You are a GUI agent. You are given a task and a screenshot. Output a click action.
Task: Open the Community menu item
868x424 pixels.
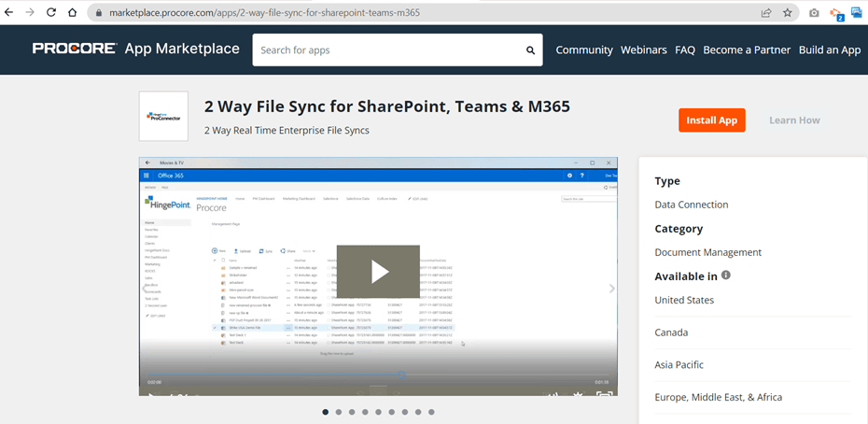(584, 50)
